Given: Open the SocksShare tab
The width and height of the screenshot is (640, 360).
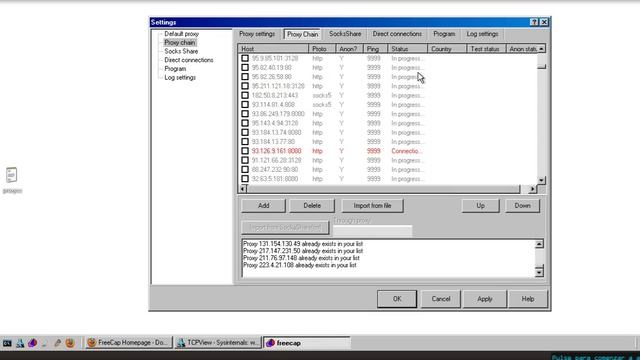Looking at the screenshot, I should [x=345, y=34].
